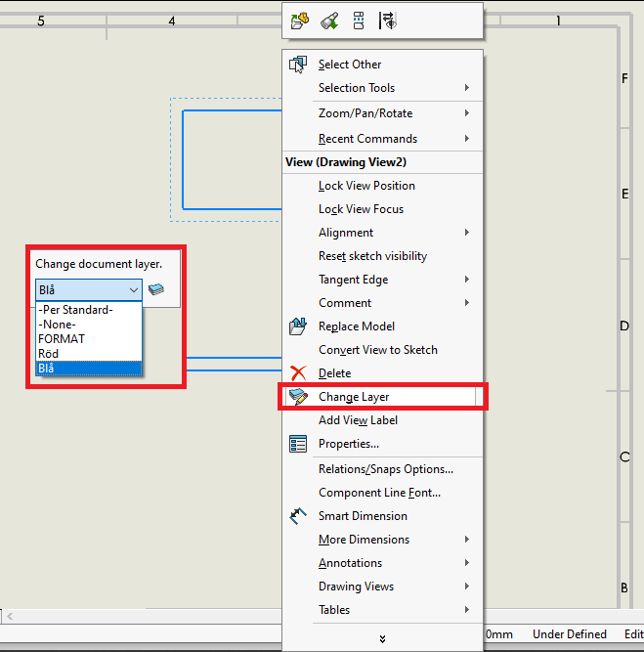Click the Properties icon in context menu
Viewport: 644px width, 652px height.
[x=298, y=444]
